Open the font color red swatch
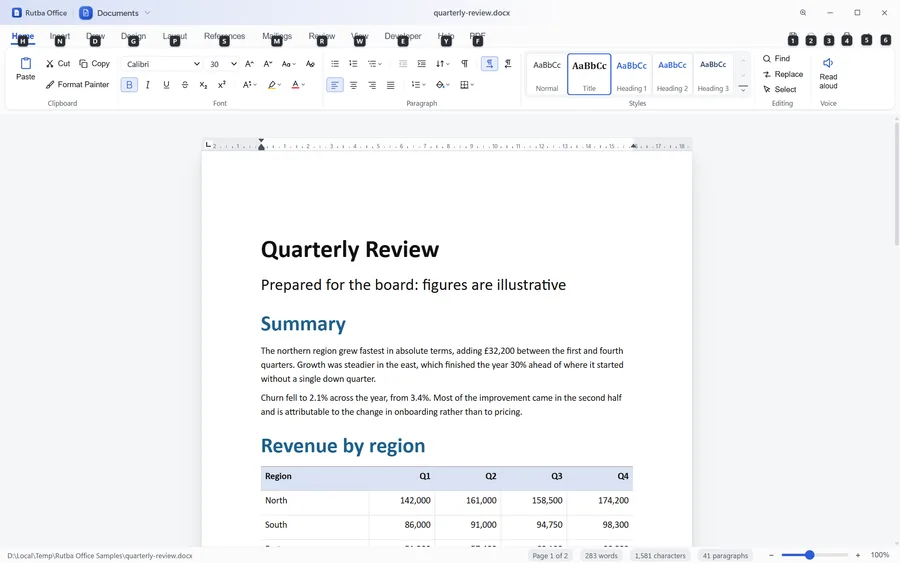Viewport: 900px width, 563px height. (296, 85)
